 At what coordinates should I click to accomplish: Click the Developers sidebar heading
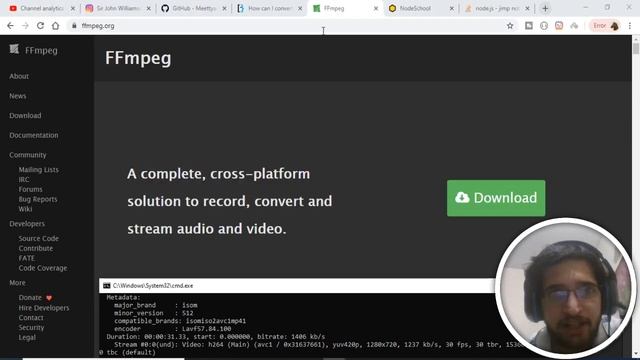[27, 224]
